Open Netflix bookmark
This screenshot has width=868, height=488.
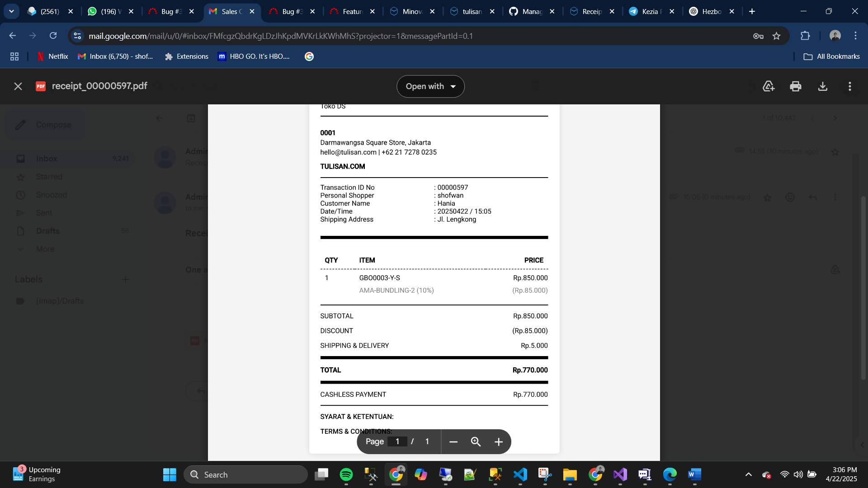(53, 56)
